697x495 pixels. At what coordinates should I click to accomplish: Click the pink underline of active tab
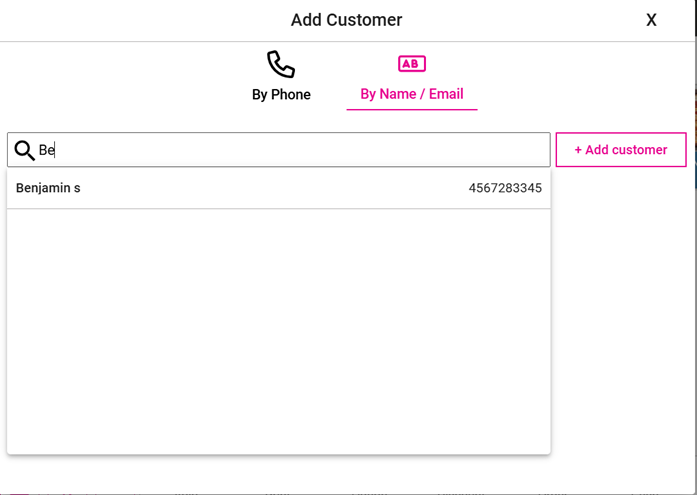click(411, 108)
